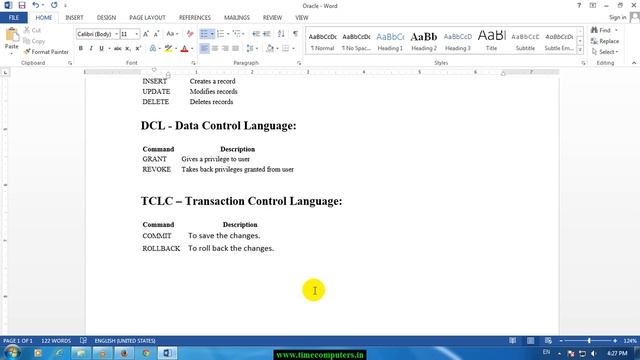Toggle Show/Hide paragraph marks
640x360 pixels.
coord(295,34)
